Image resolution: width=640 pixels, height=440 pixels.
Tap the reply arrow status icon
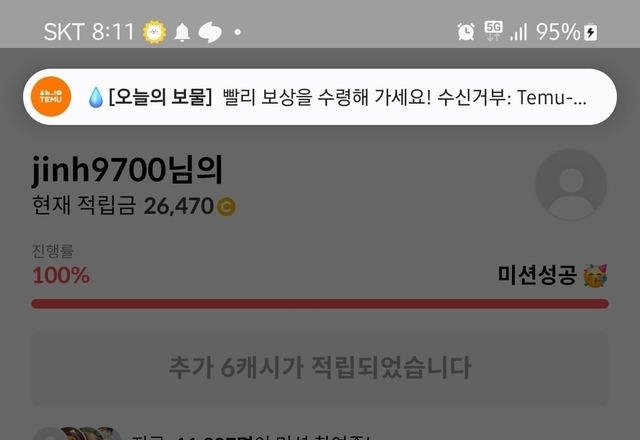tap(210, 32)
